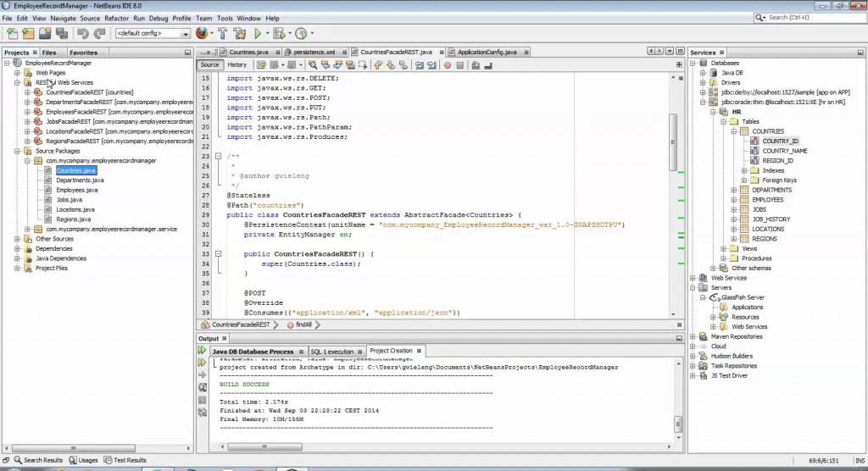Viewport: 868px width, 471px height.
Task: Click Re-run green arrows in Output panel
Action: click(x=203, y=351)
